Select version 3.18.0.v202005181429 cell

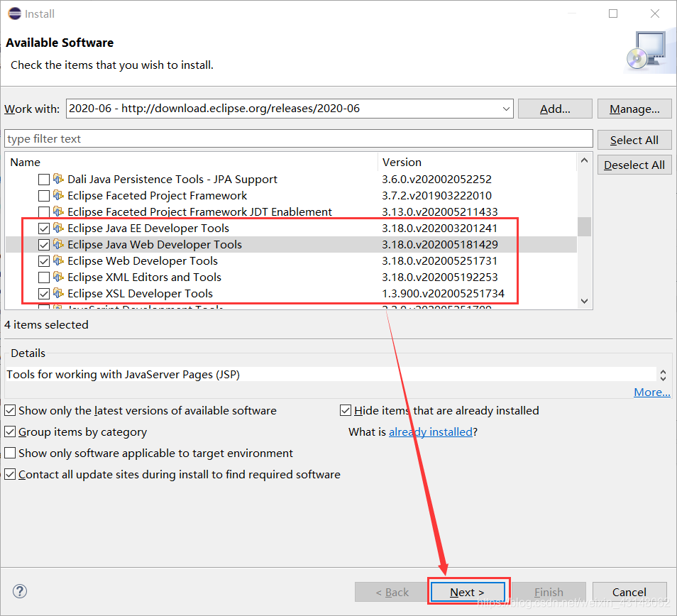[440, 244]
